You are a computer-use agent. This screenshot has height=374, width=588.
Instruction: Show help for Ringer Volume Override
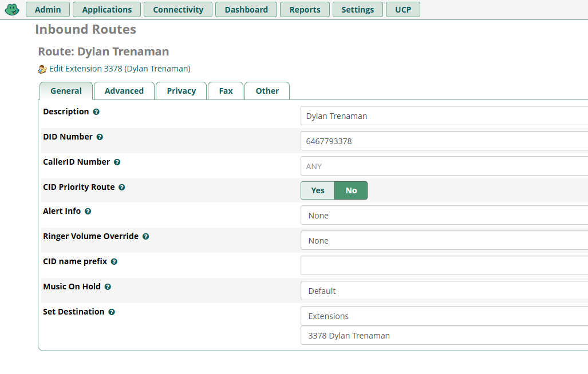146,237
